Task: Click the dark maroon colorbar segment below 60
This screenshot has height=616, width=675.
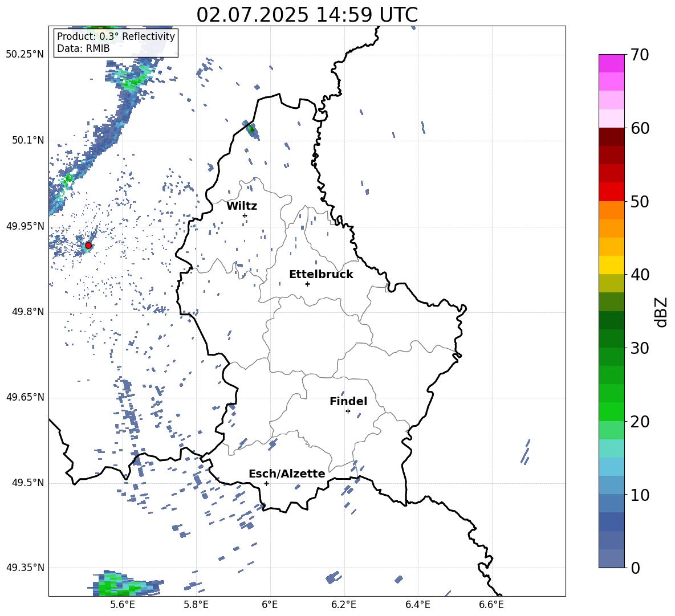Action: pos(611,137)
